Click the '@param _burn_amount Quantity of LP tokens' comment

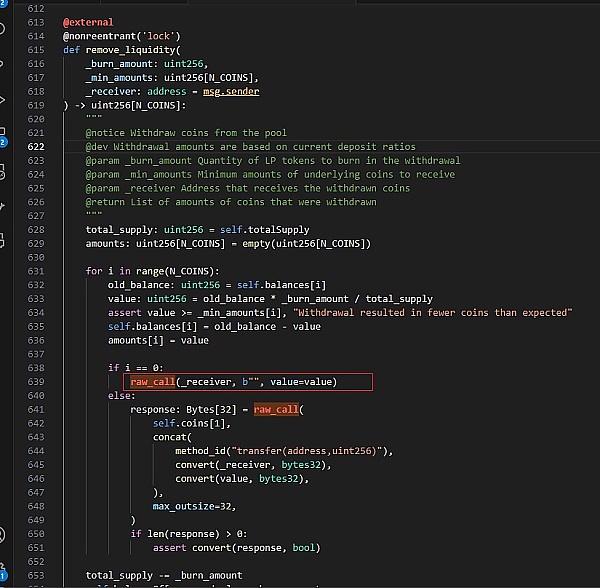(x=273, y=160)
